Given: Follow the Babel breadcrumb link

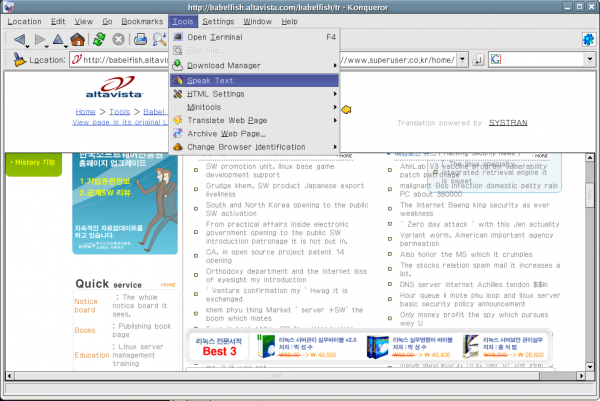Looking at the screenshot, I should tap(155, 112).
